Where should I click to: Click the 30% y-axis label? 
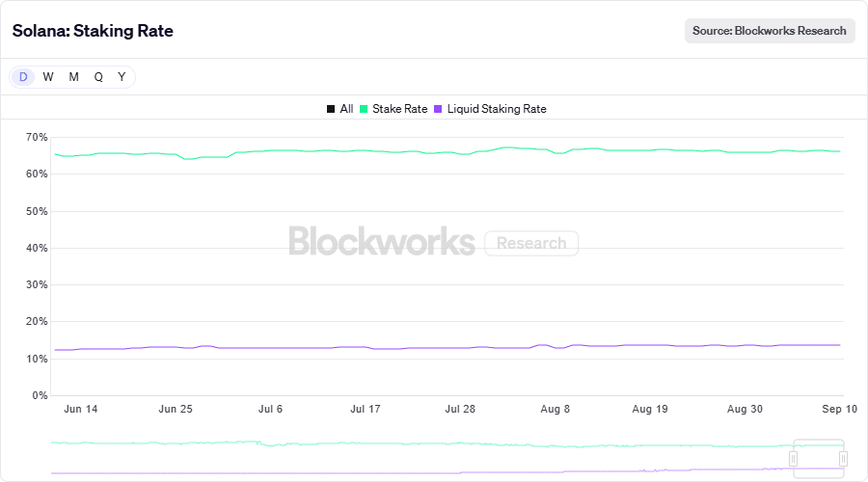(x=37, y=285)
